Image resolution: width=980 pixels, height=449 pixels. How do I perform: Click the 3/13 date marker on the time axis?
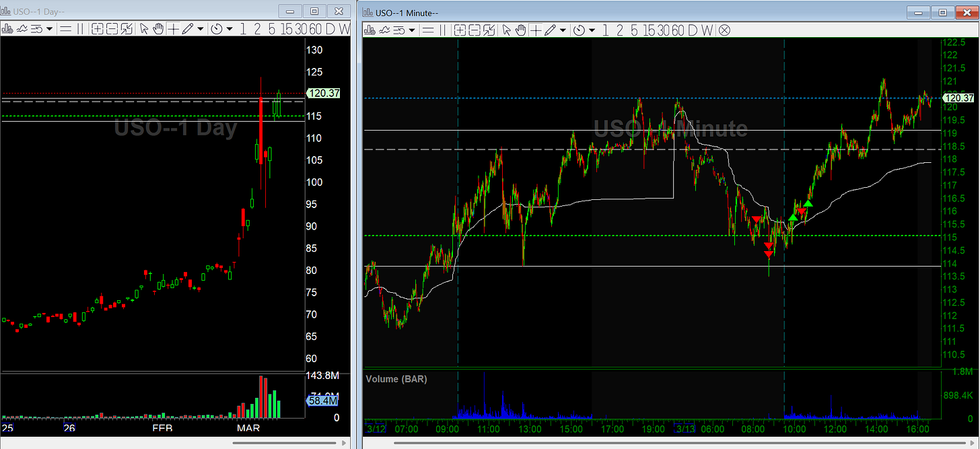pos(686,429)
